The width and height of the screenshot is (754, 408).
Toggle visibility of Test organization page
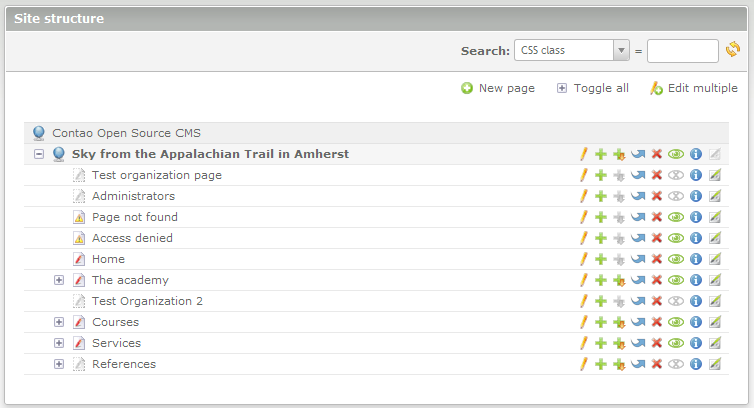point(676,175)
